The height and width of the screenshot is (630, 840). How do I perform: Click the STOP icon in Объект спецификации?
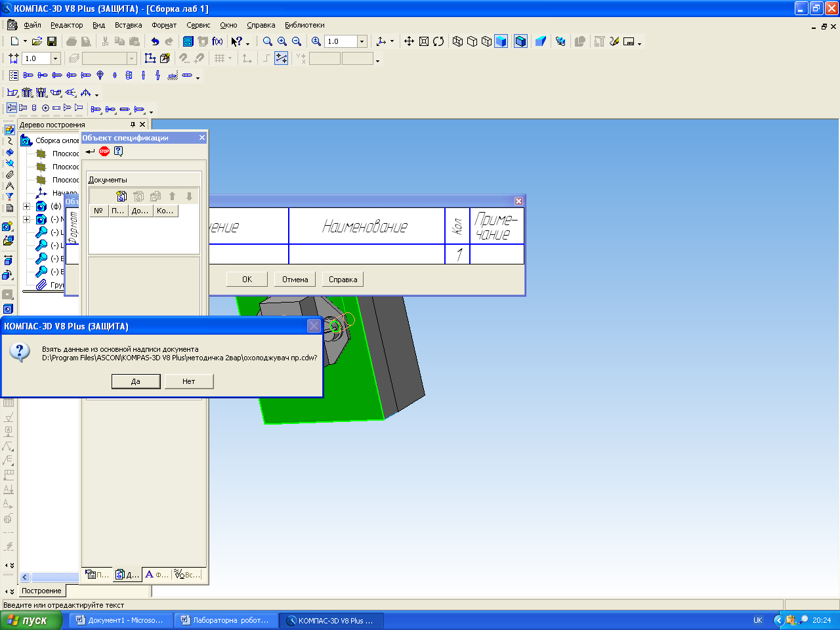click(104, 151)
